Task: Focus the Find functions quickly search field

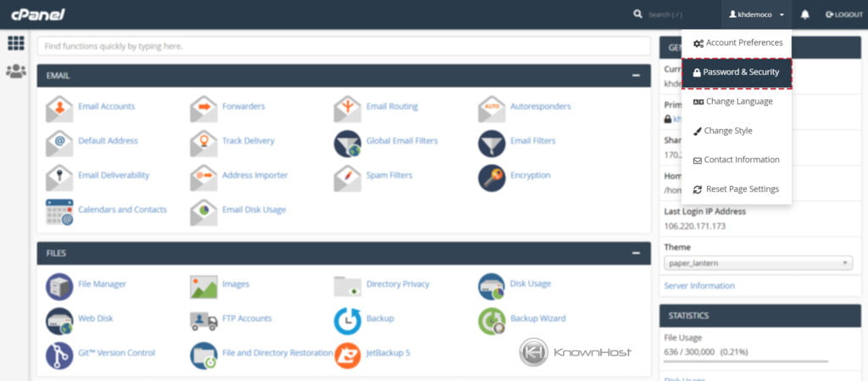Action: coord(344,47)
